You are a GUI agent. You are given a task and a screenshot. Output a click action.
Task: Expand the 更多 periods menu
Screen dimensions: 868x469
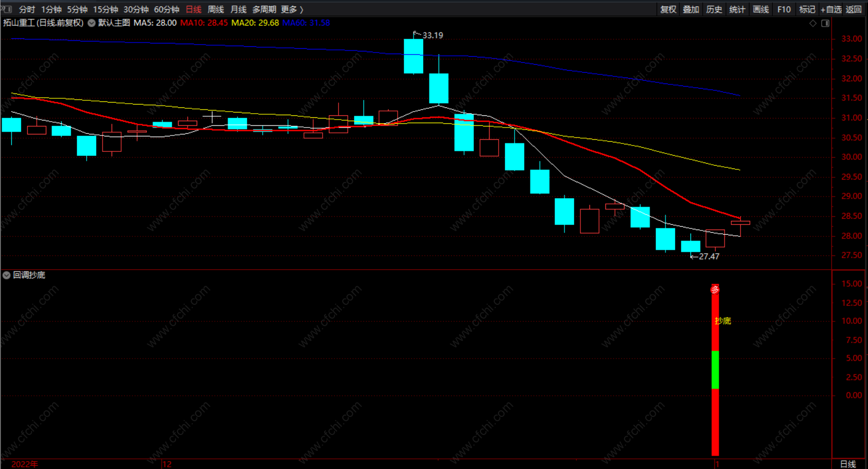(292, 10)
